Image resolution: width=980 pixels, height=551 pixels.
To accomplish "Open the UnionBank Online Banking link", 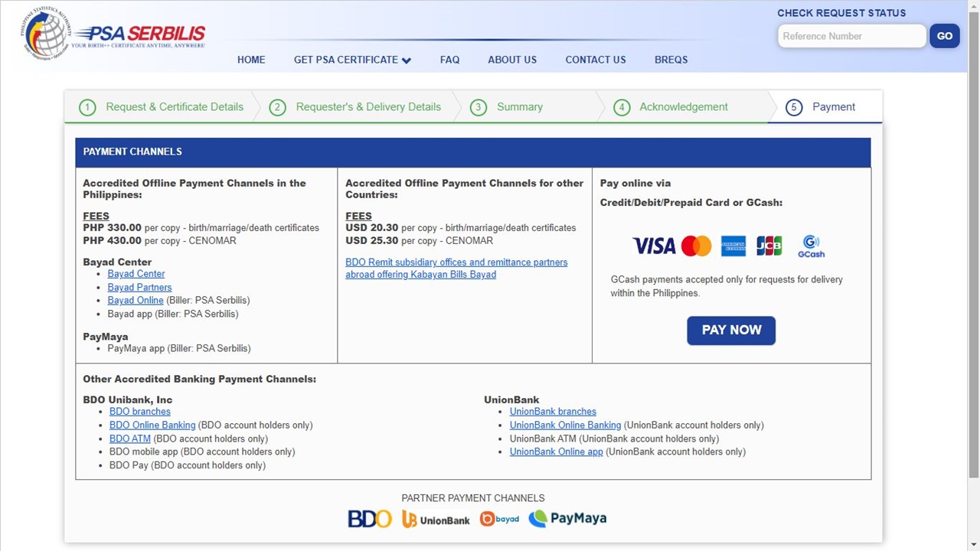I will 565,425.
